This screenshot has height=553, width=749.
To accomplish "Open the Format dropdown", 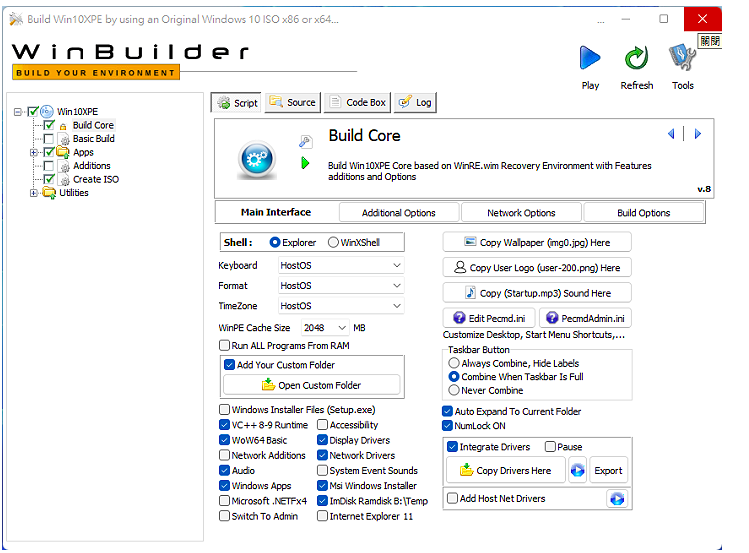I will (x=341, y=286).
